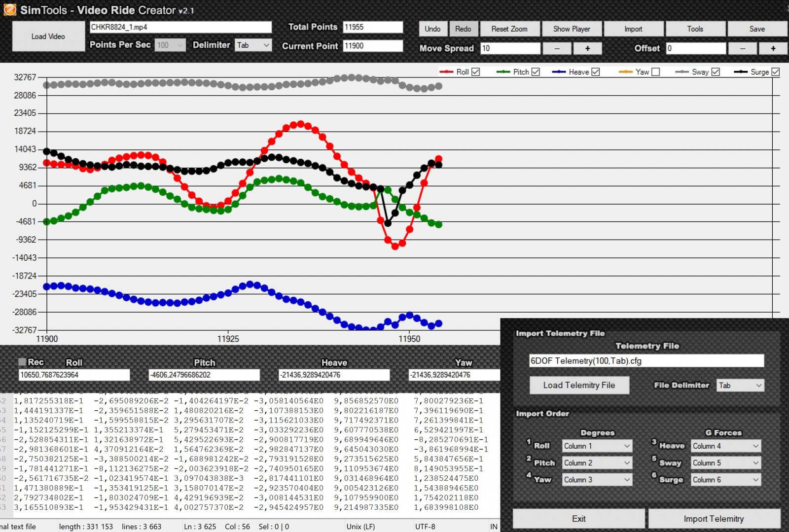Open the Tools button
789x532 pixels.
pos(695,29)
